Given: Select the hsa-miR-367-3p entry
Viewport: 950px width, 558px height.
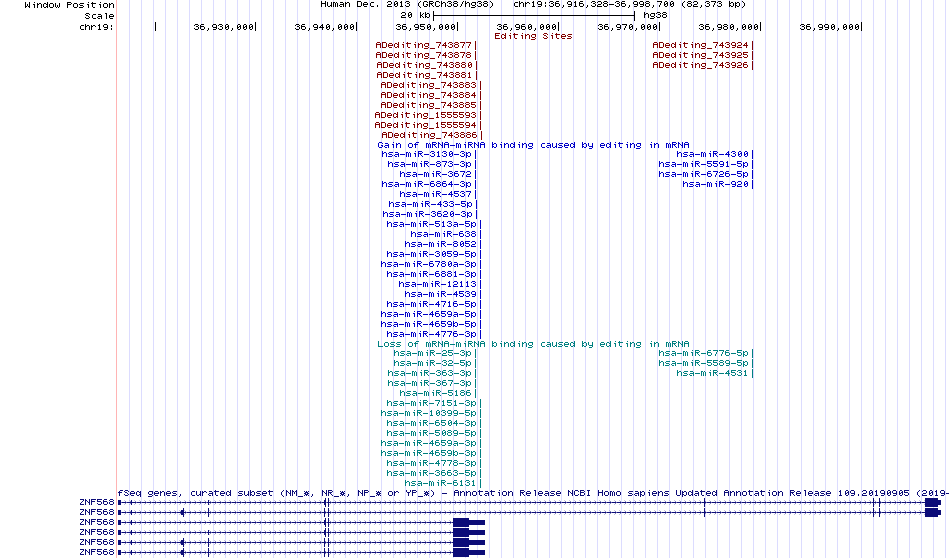Looking at the screenshot, I should coord(429,384).
